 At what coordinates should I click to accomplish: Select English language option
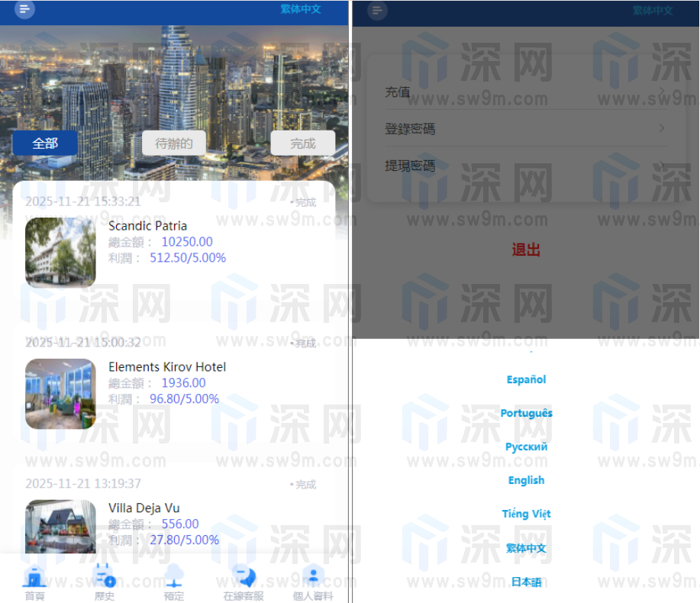526,480
